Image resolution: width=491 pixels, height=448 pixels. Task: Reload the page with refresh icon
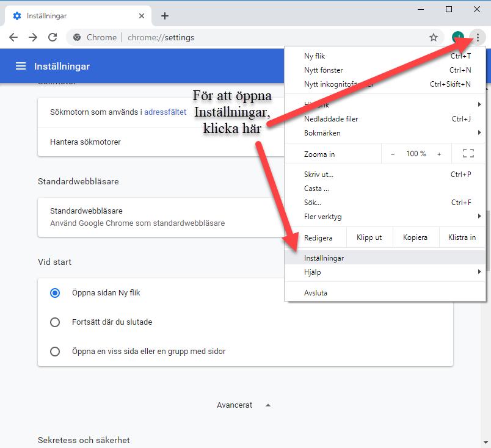(53, 38)
